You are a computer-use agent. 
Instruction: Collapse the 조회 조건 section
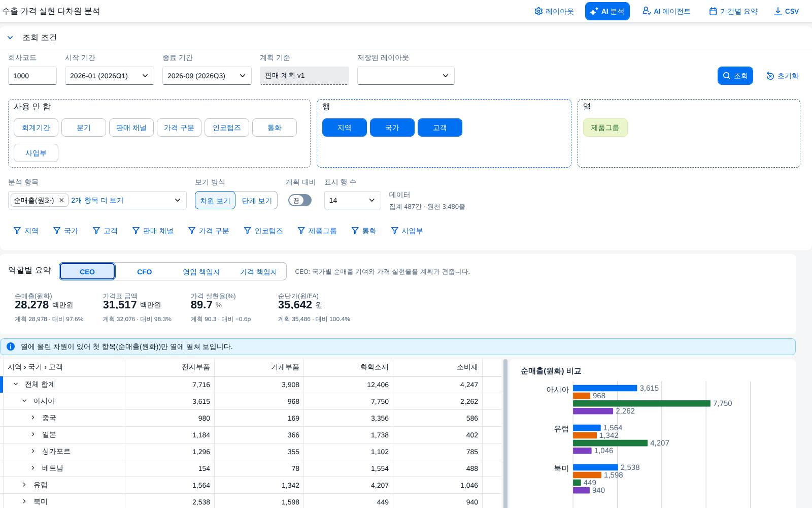point(10,38)
